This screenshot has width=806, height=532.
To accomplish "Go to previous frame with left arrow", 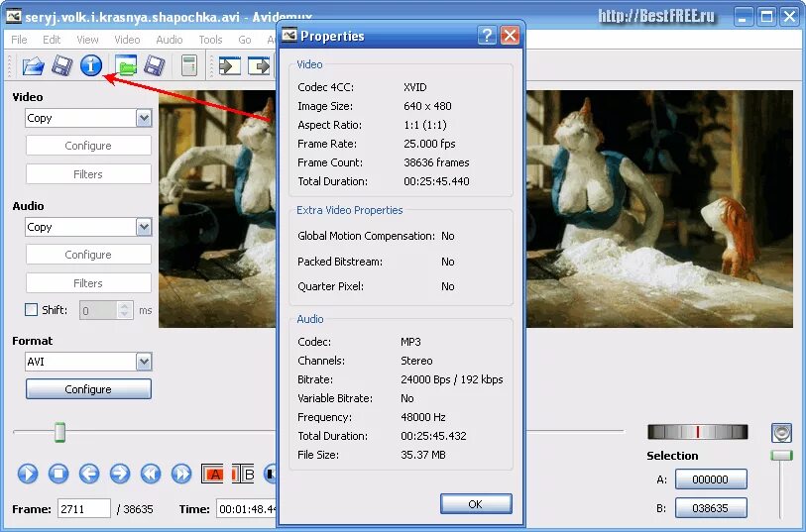I will tap(89, 474).
